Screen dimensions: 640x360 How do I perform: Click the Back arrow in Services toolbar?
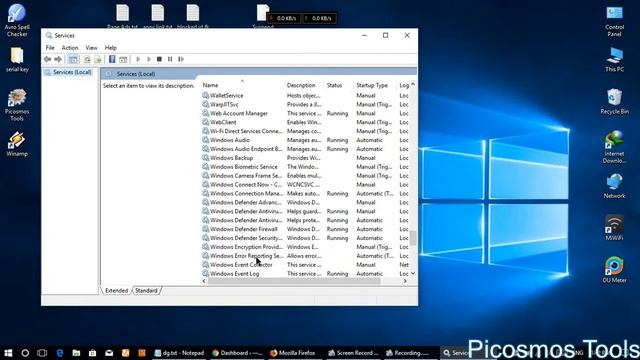(48, 59)
